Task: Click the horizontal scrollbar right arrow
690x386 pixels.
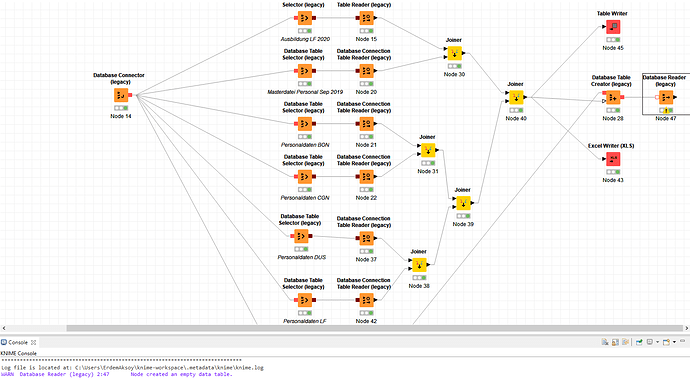Action: click(x=686, y=328)
